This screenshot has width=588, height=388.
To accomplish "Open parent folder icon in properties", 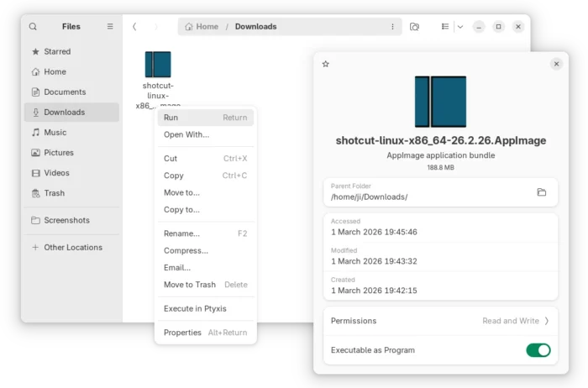I will pyautogui.click(x=542, y=192).
